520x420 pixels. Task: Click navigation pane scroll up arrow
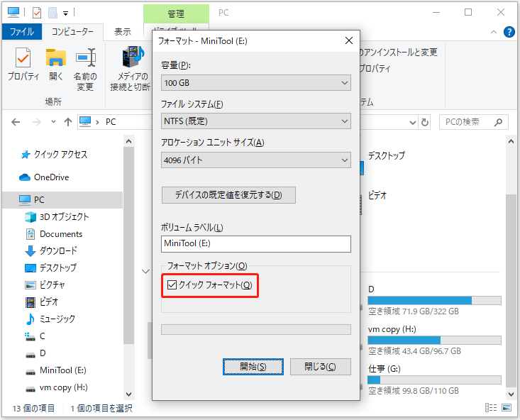click(128, 142)
